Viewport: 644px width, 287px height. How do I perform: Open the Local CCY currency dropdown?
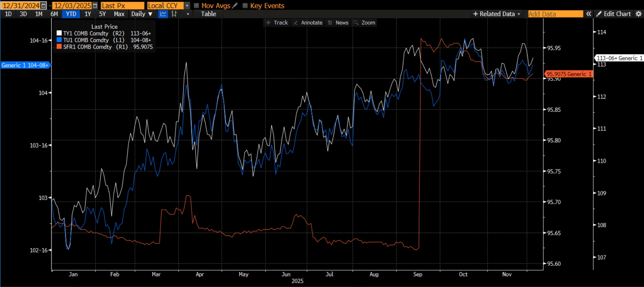coord(187,6)
